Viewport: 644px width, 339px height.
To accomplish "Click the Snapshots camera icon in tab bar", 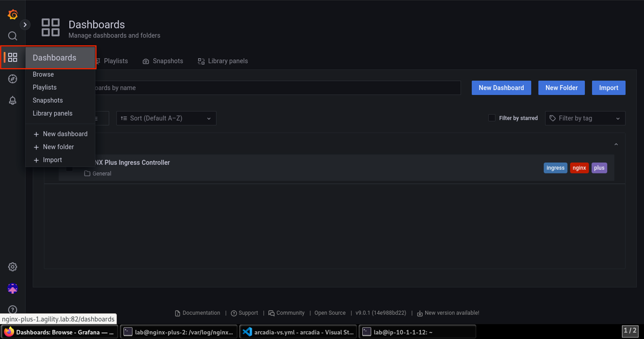I will click(146, 61).
